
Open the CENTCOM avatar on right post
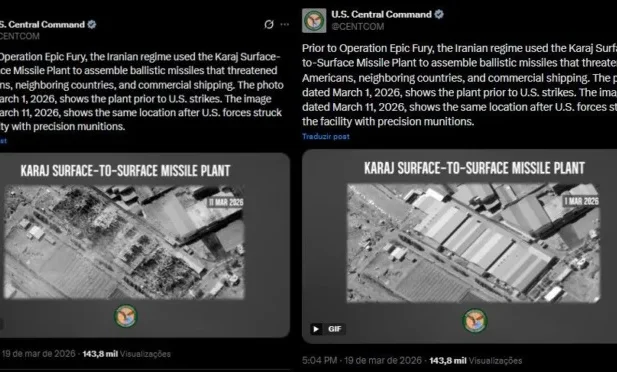click(x=314, y=20)
